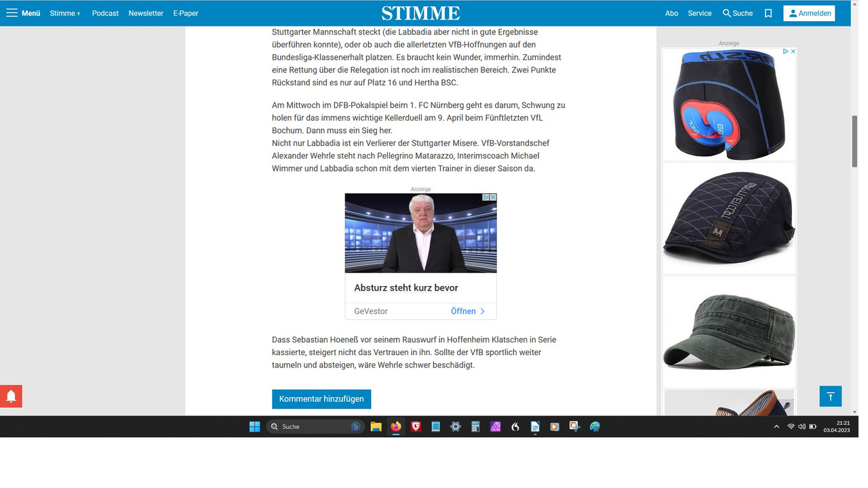Open the Snipping Tool taskbar icon
Screen dimensions: 868x488
point(575,426)
